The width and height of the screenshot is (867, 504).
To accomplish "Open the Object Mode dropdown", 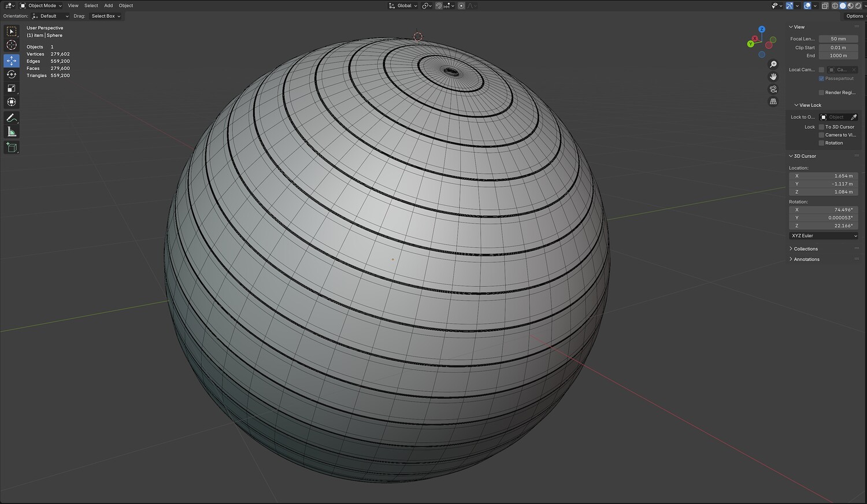I will click(41, 6).
